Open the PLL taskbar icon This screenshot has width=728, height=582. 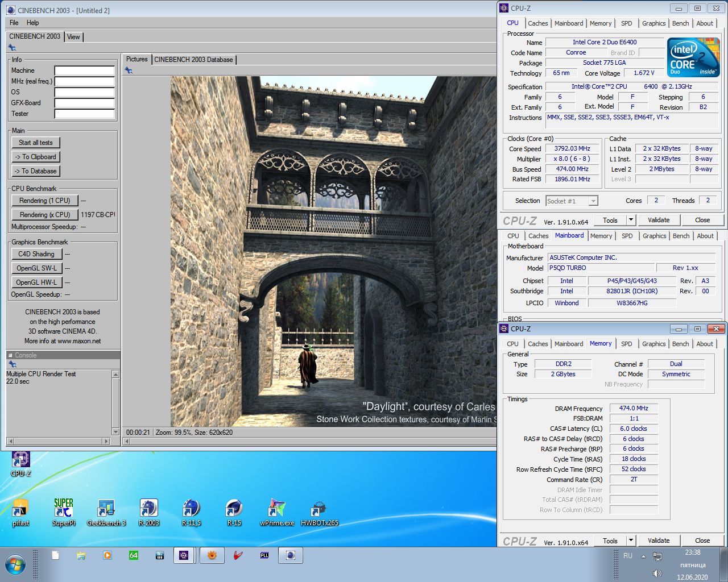click(x=264, y=555)
